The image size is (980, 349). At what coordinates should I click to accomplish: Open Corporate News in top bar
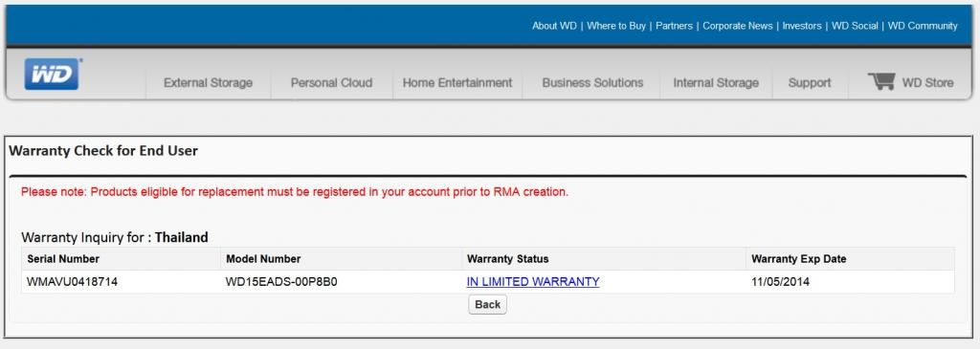click(x=738, y=26)
